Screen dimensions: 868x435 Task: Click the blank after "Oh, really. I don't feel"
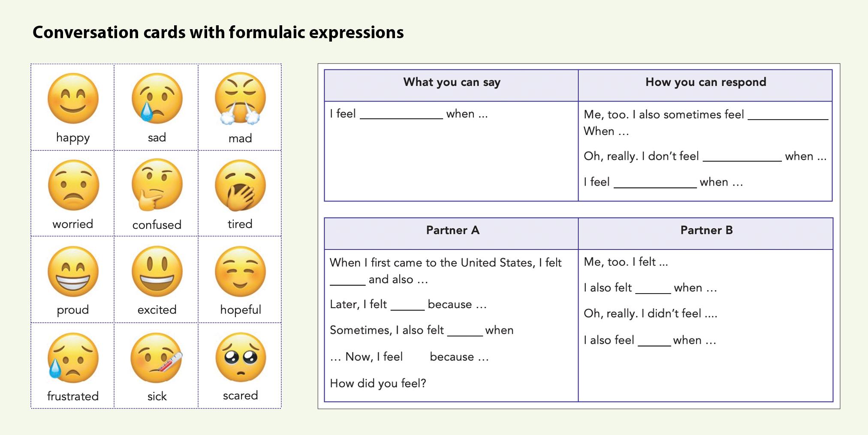(x=742, y=157)
